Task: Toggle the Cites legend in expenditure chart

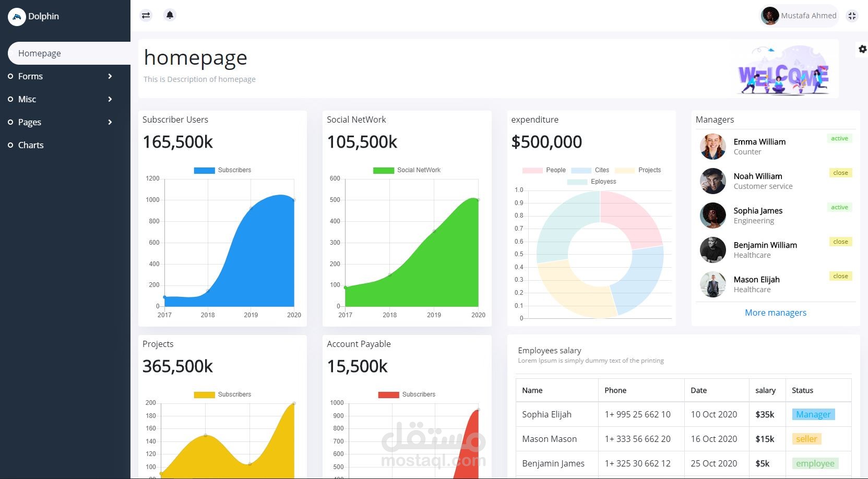Action: coord(590,170)
